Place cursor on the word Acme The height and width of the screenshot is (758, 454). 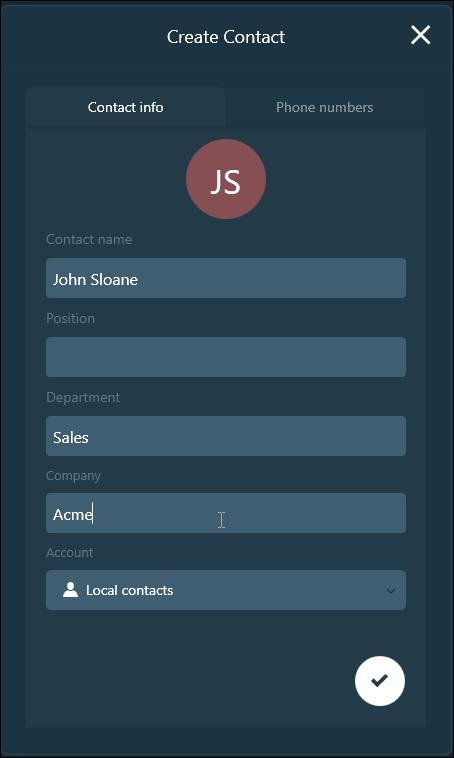click(73, 514)
